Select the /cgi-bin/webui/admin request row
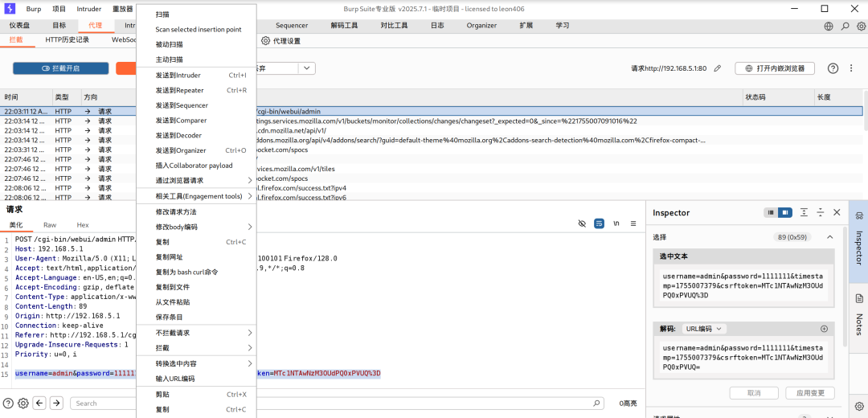The image size is (868, 418). coord(432,111)
